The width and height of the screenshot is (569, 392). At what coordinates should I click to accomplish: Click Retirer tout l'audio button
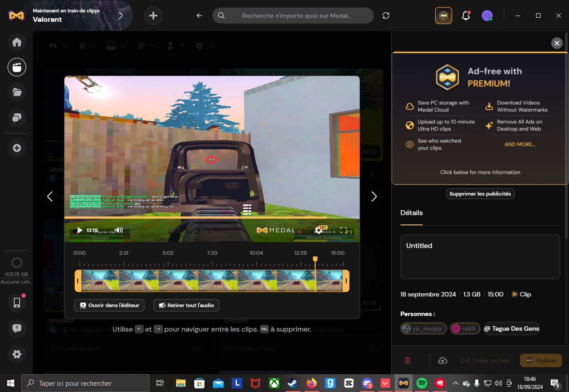pyautogui.click(x=186, y=305)
